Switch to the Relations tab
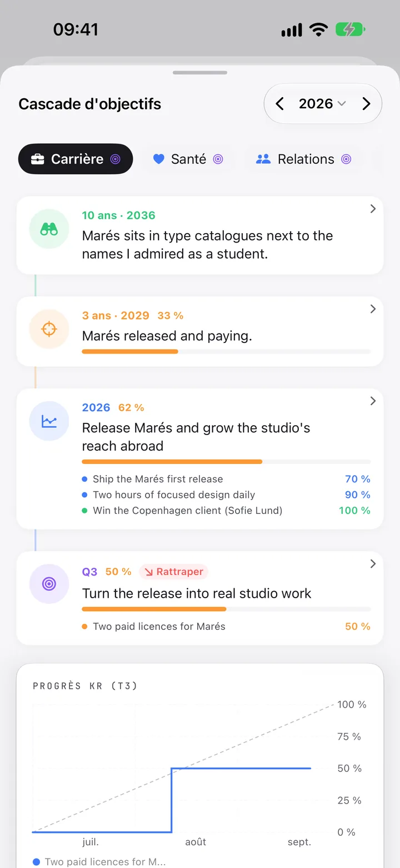Image resolution: width=400 pixels, height=868 pixels. pyautogui.click(x=303, y=159)
